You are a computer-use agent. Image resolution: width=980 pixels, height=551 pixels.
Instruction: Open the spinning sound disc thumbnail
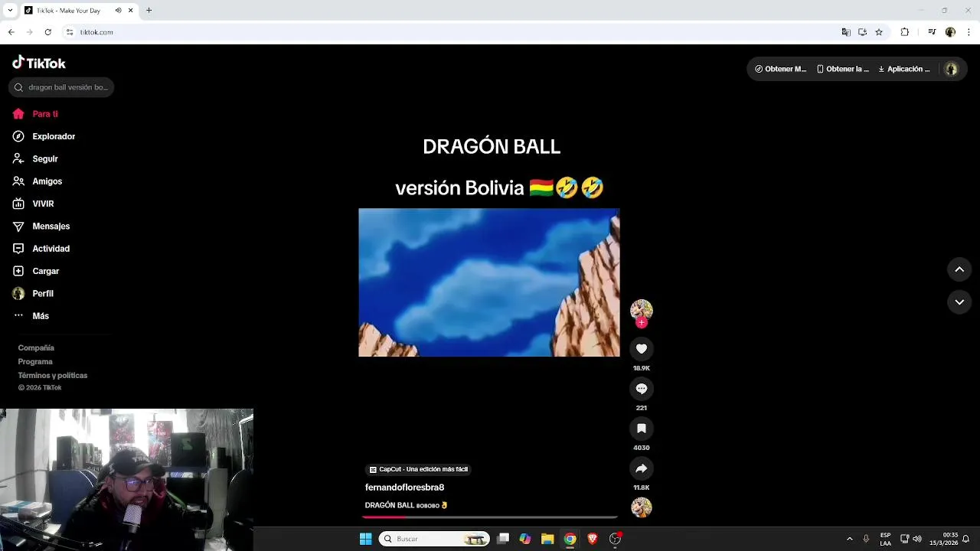pyautogui.click(x=642, y=507)
